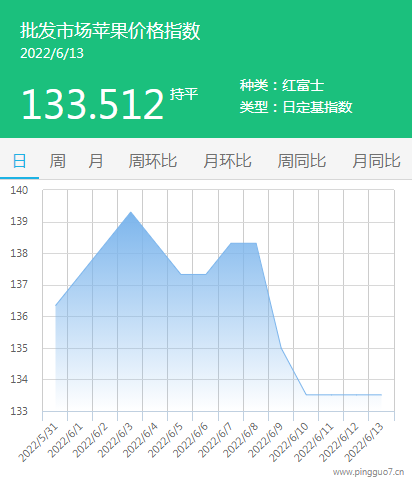Click the title 批发市场苹果价格指数

tap(110, 31)
